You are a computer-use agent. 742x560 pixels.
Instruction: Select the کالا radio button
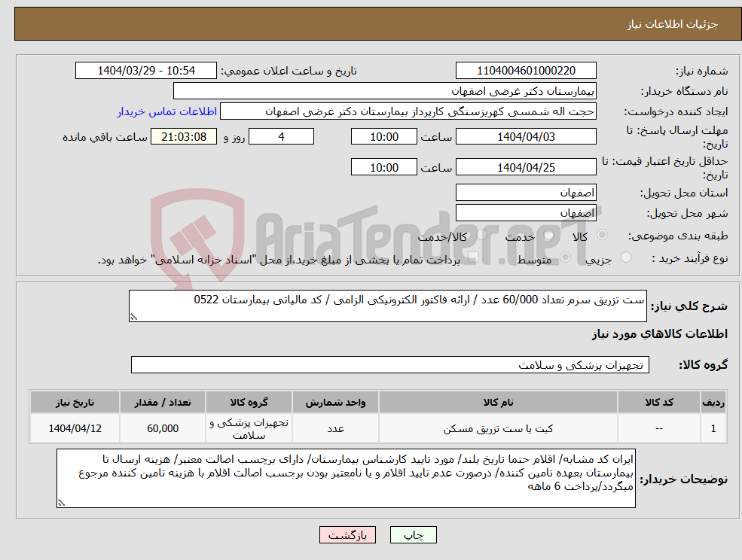(603, 235)
